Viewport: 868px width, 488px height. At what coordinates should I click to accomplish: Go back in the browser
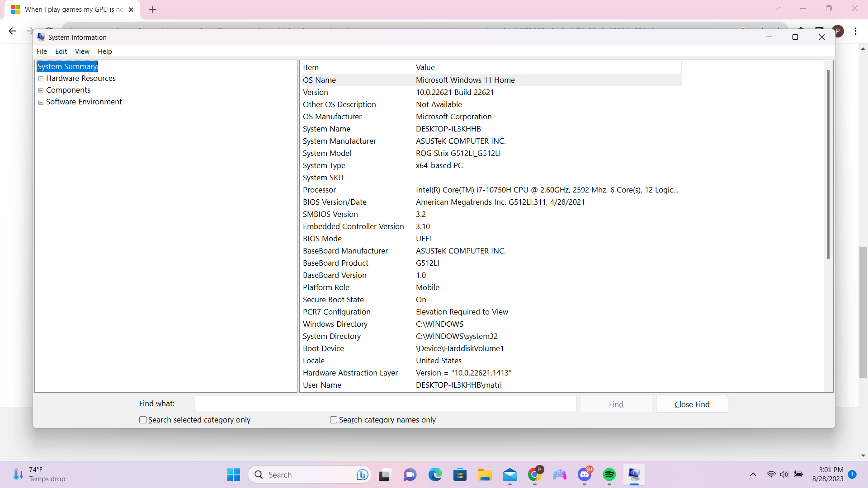click(x=13, y=31)
